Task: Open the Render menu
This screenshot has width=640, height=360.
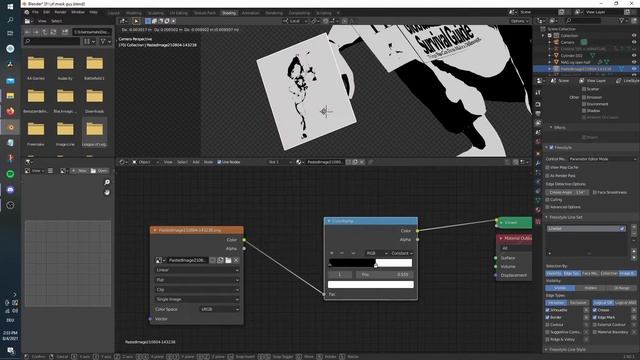Action: coord(60,12)
